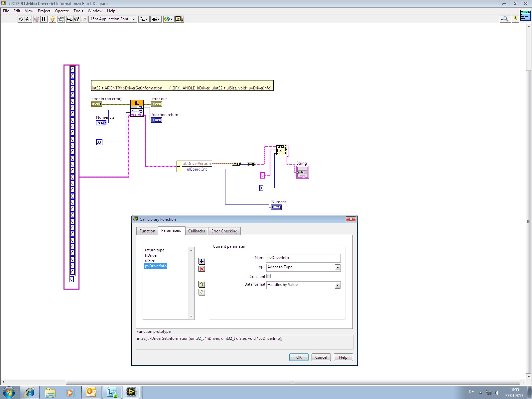
Task: Click the Run arrow in the toolbar
Action: [x=21, y=19]
